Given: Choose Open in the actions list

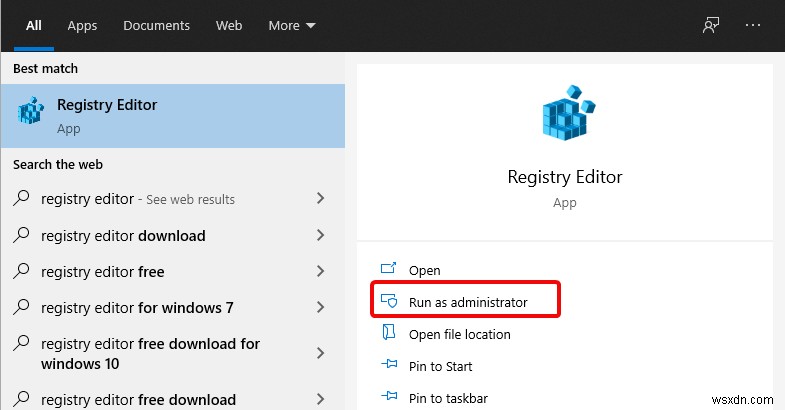Looking at the screenshot, I should coord(425,270).
